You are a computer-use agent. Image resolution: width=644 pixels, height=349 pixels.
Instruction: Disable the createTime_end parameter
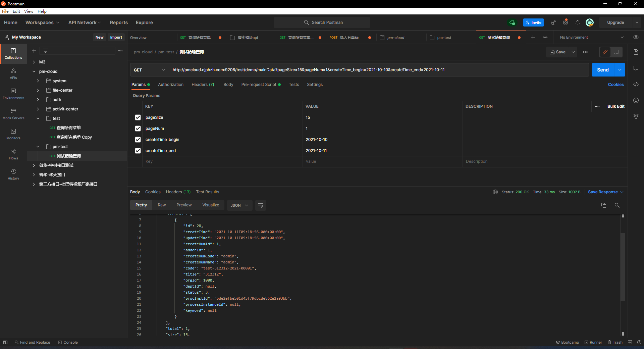pos(138,151)
